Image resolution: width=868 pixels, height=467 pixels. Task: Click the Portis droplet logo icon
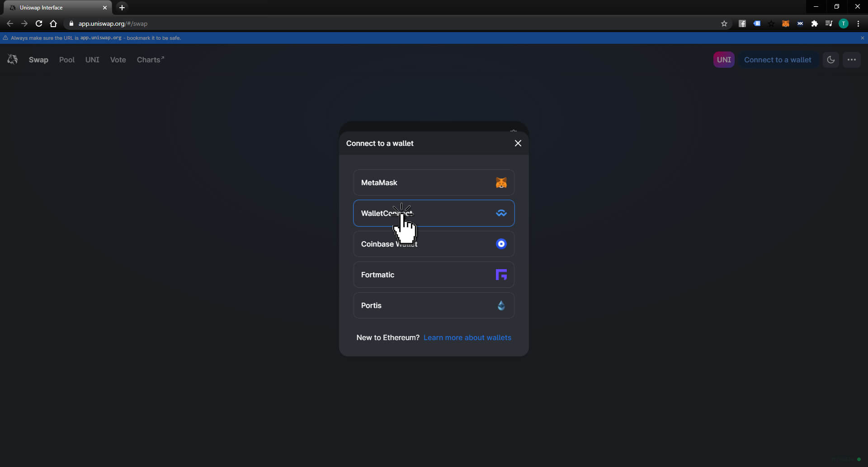(501, 305)
